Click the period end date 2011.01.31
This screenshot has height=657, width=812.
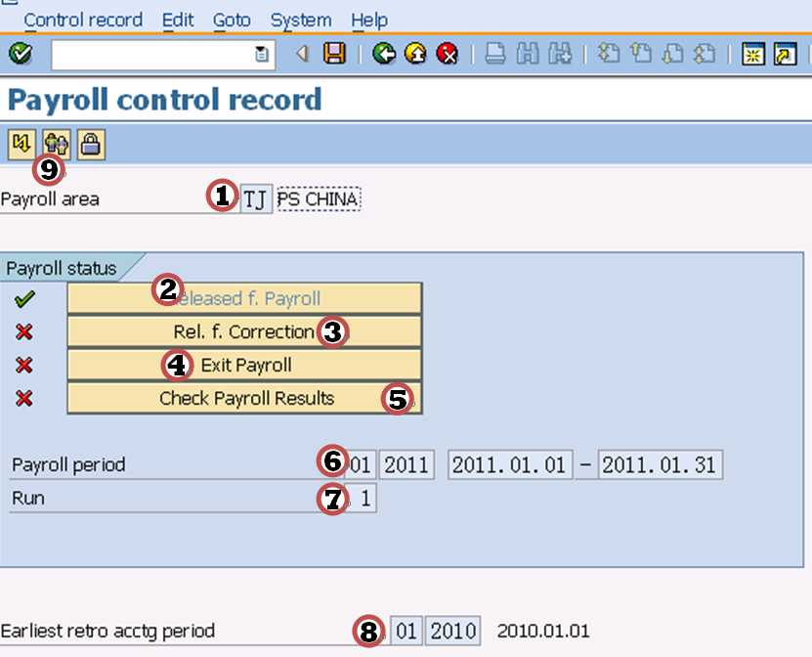[660, 464]
